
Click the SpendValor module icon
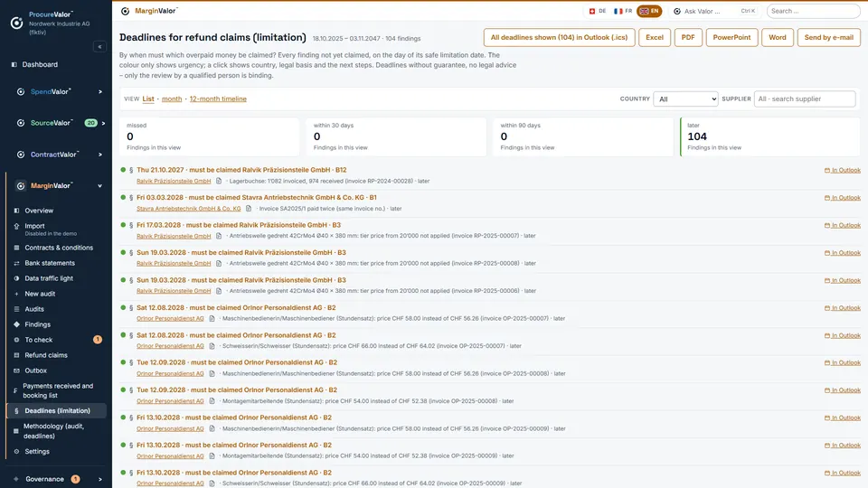point(21,92)
